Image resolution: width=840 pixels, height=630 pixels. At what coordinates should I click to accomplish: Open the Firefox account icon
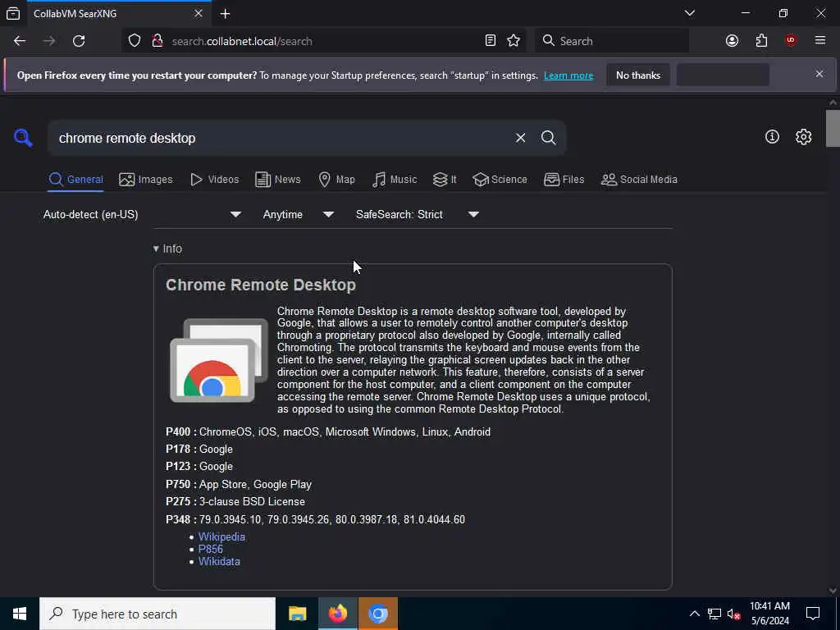coord(732,41)
